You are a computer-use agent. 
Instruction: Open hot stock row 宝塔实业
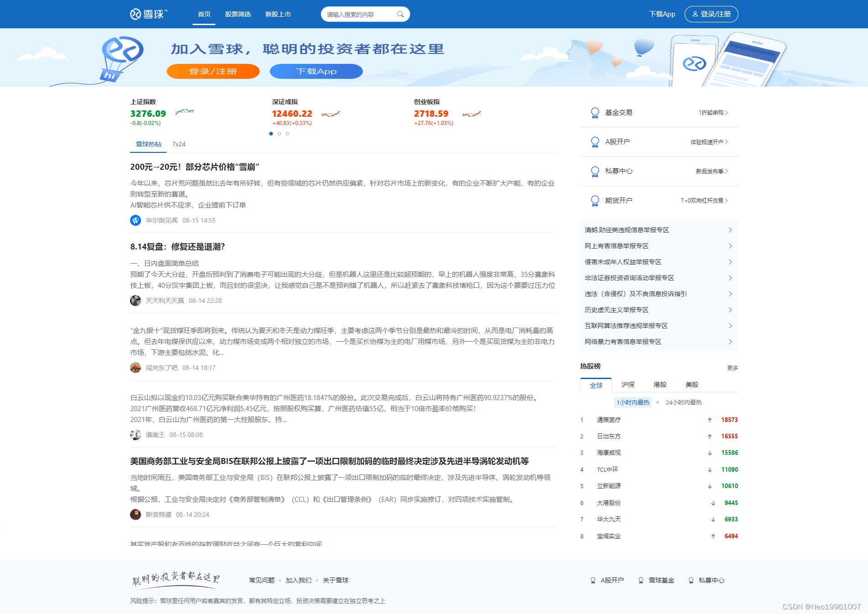(659, 536)
